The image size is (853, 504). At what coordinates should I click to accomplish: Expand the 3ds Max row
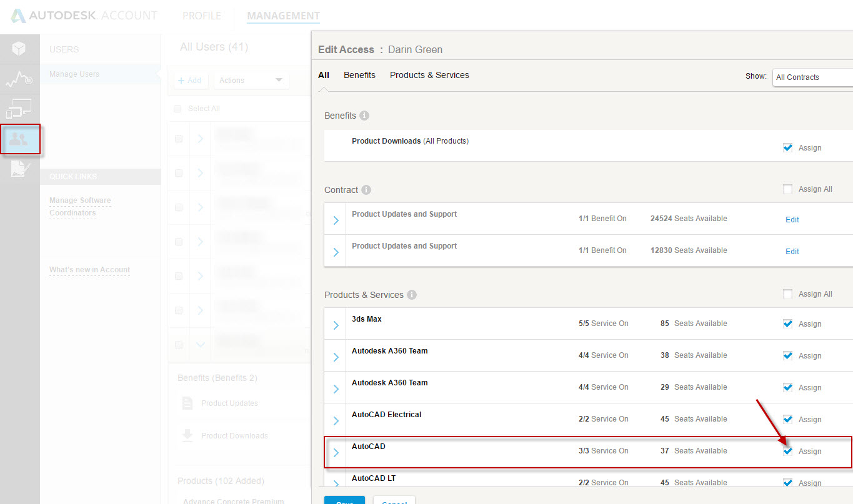point(336,325)
